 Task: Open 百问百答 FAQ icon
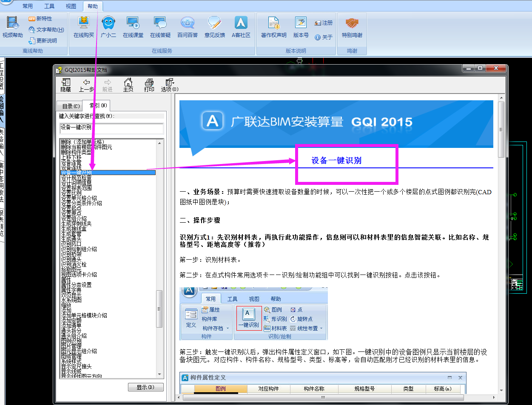pos(188,27)
